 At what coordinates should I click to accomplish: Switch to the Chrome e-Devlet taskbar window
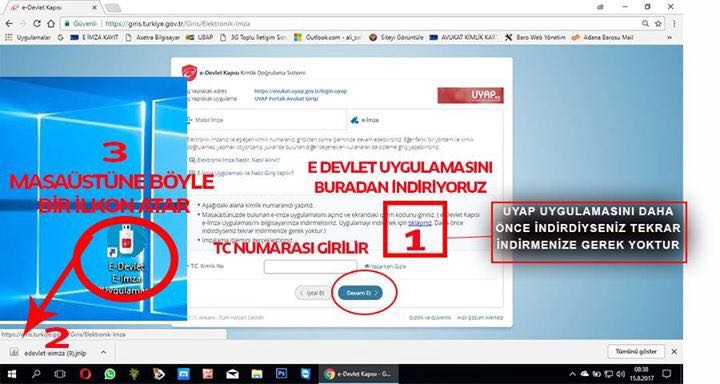coord(358,374)
